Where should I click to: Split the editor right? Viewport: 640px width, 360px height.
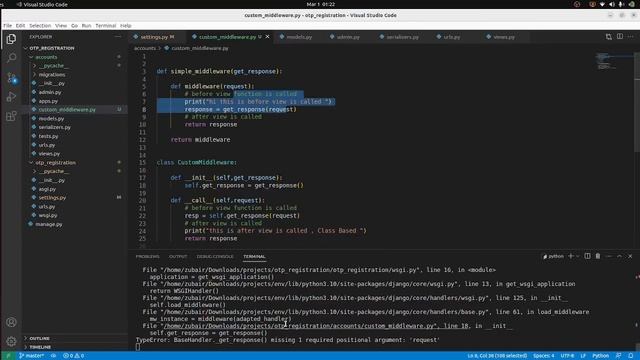click(x=620, y=37)
